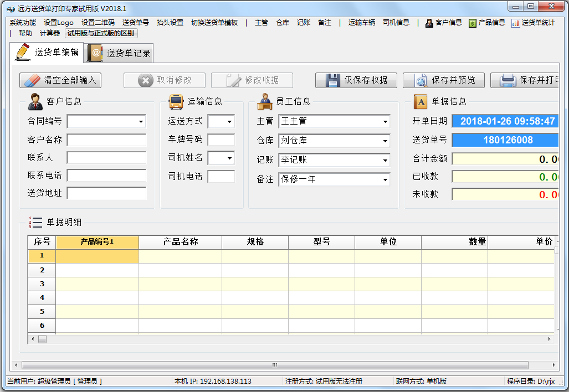Click into the 联系人 input field
Viewport: 569px width, 392px height.
coord(106,158)
